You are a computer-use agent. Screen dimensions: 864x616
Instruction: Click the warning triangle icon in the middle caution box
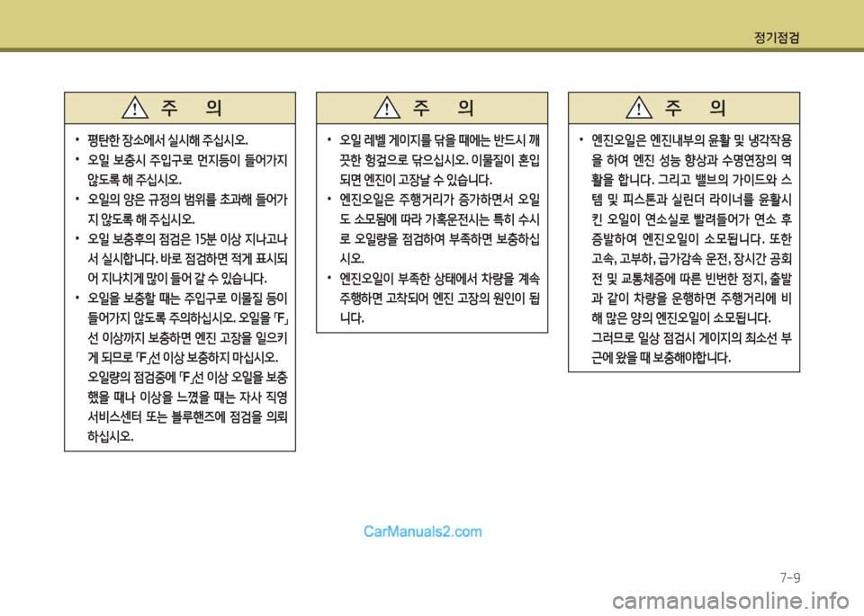pyautogui.click(x=387, y=108)
